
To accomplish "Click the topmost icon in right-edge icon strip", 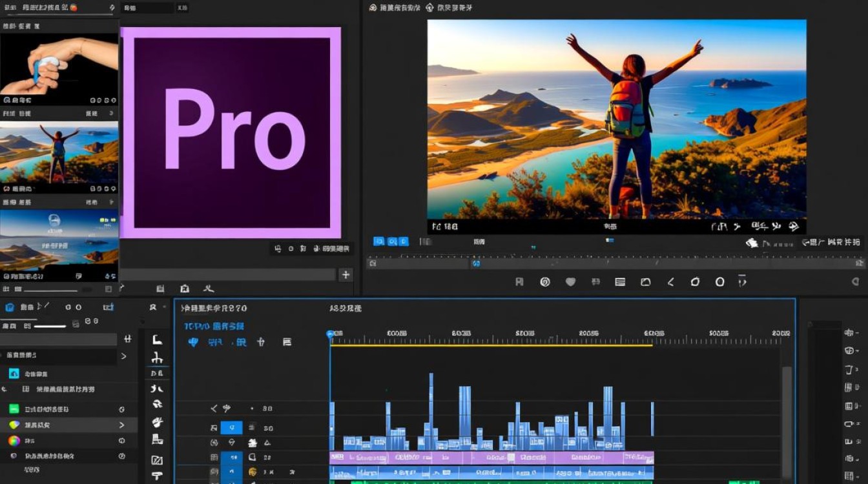I will coord(849,332).
